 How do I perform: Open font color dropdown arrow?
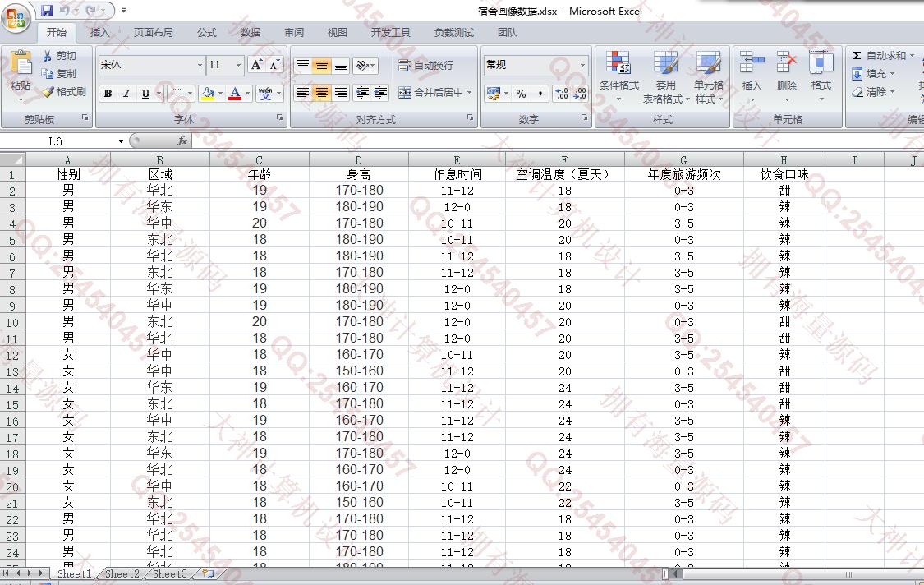click(247, 93)
